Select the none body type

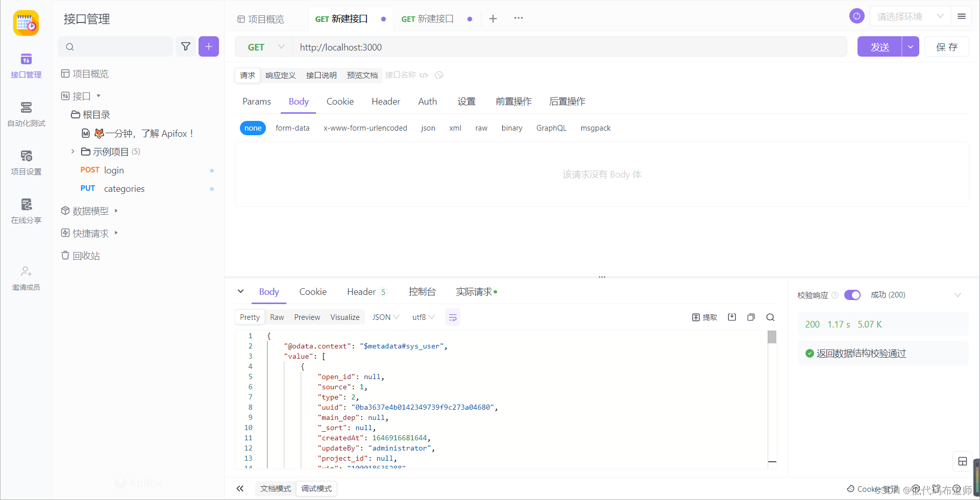pyautogui.click(x=253, y=128)
